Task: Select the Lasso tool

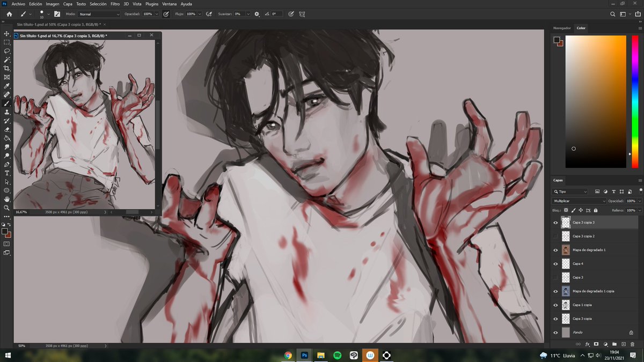Action: (x=7, y=51)
